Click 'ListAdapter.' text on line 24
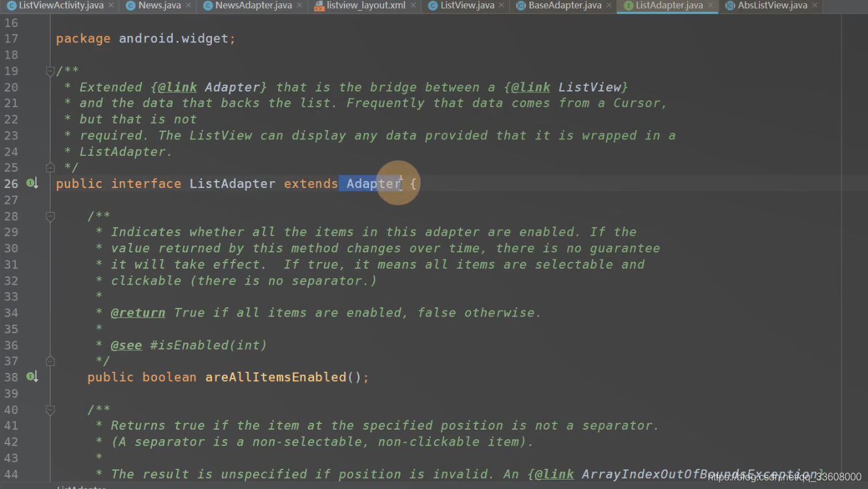 [x=126, y=151]
